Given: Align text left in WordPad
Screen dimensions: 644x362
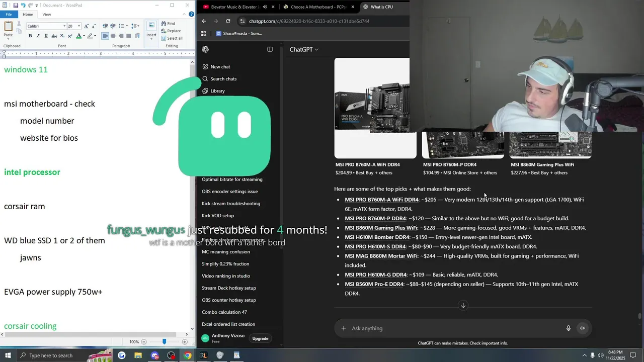Looking at the screenshot, I should tap(105, 36).
